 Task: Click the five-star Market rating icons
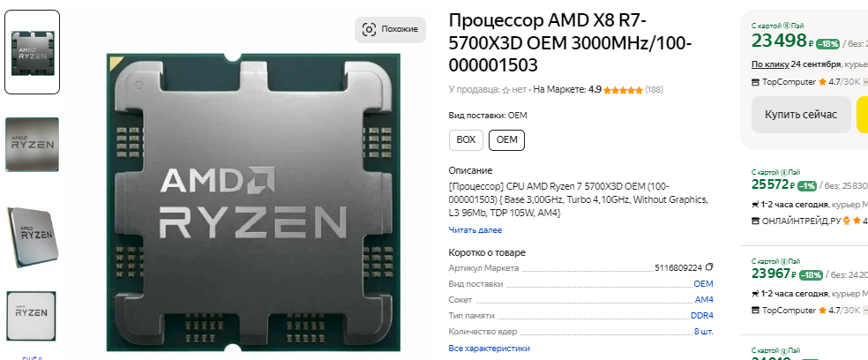(x=624, y=90)
